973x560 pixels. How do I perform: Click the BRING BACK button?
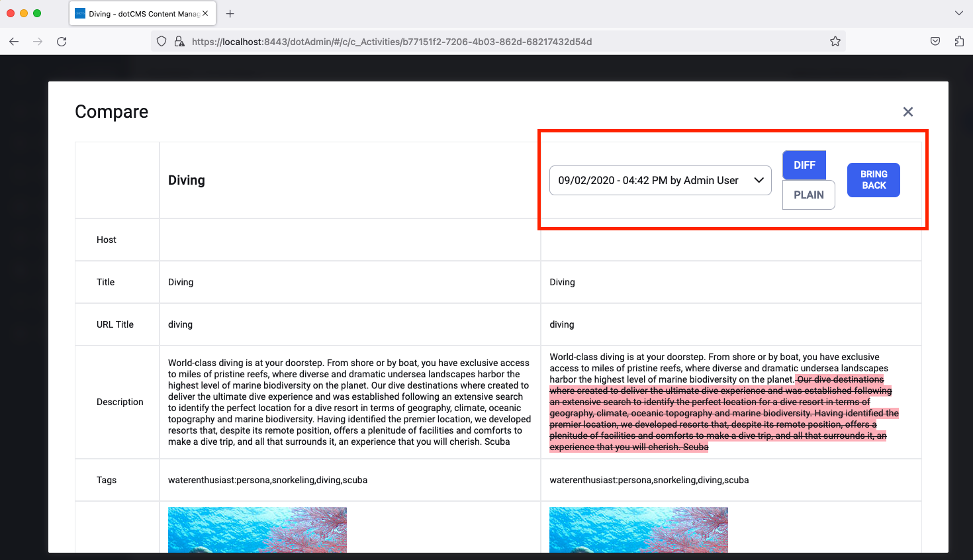coord(873,179)
